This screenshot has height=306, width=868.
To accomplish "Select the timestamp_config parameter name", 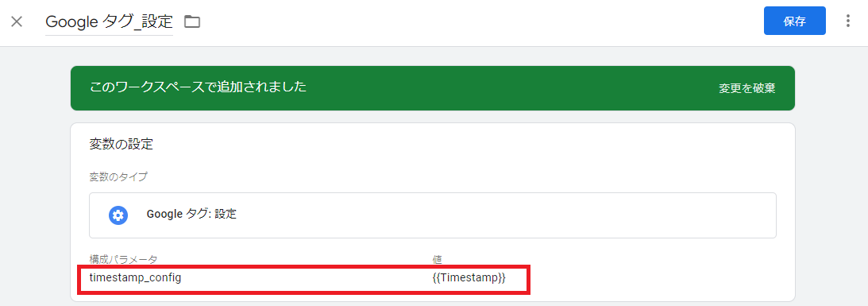I will [x=135, y=277].
